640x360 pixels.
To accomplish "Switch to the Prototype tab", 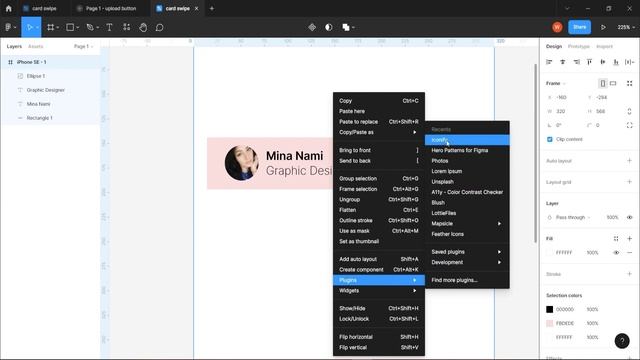I will click(578, 47).
